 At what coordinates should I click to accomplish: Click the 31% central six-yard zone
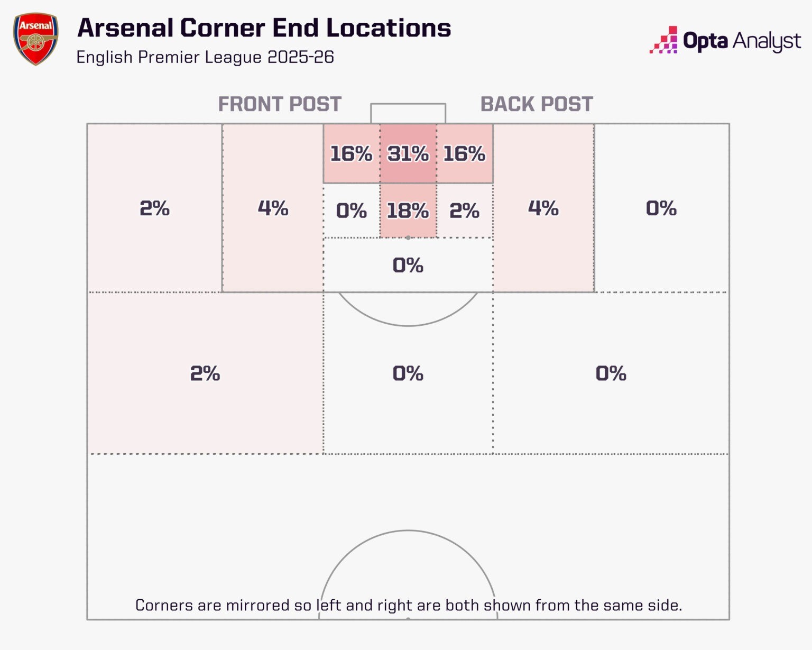click(x=408, y=154)
